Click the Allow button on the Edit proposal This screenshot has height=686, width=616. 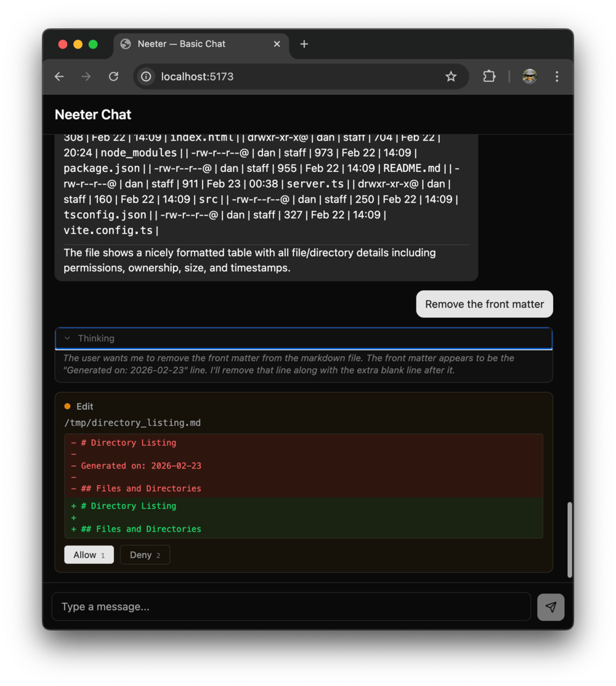(89, 555)
